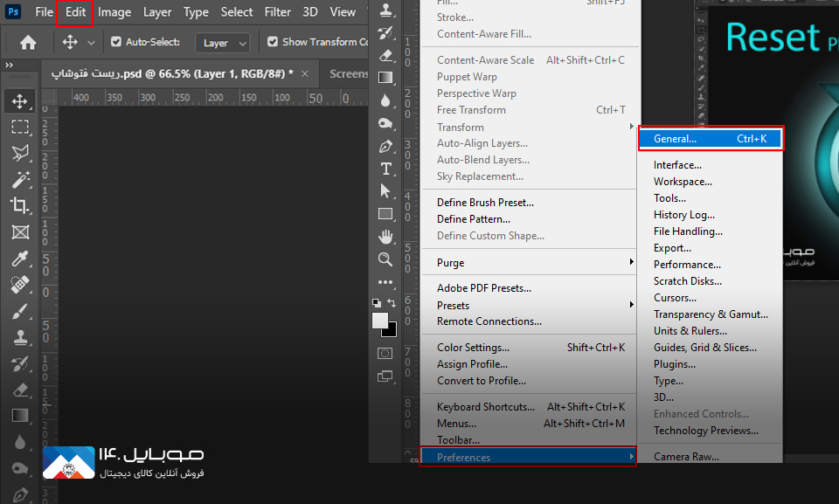
Task: Select the Zoom magnifier tool
Action: pyautogui.click(x=385, y=259)
